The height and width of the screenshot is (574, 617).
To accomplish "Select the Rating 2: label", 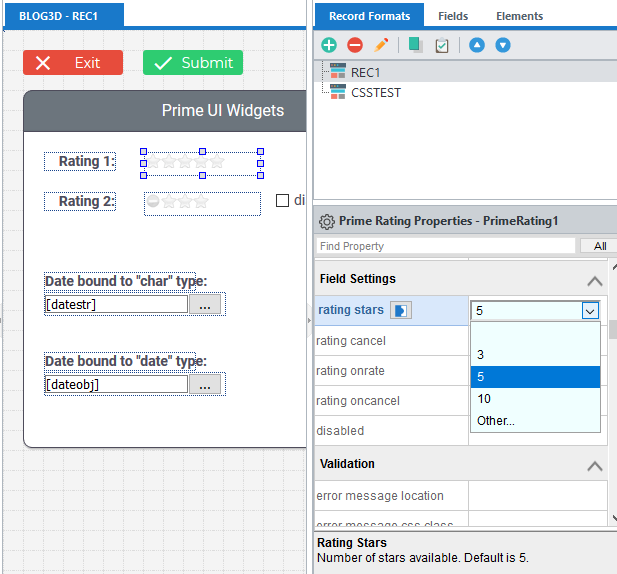I will [80, 201].
